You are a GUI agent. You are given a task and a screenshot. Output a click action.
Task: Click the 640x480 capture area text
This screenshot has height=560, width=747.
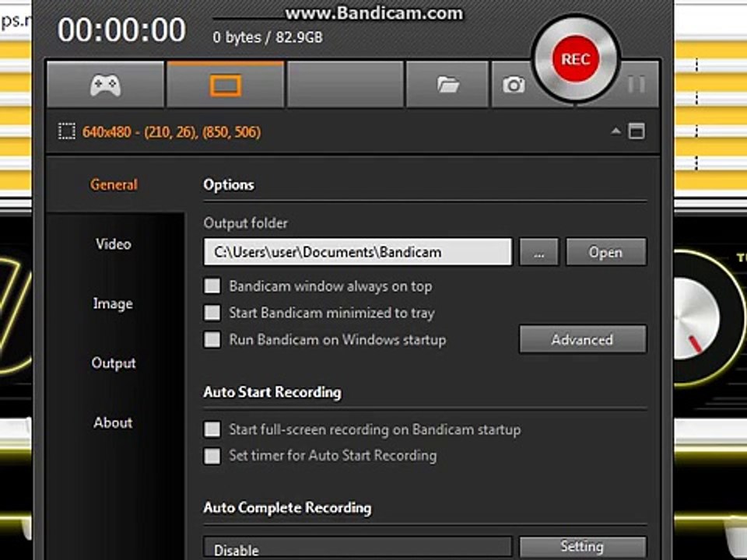pos(171,132)
